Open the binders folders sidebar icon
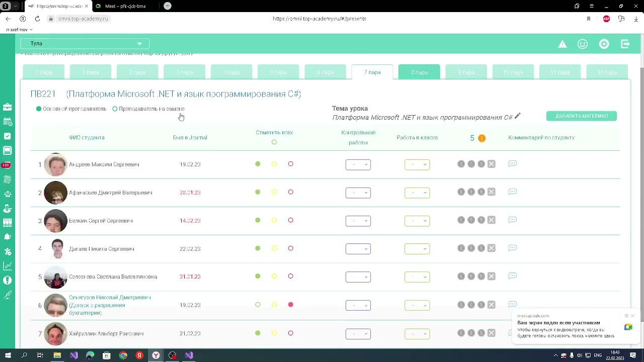The width and height of the screenshot is (644, 362). [x=8, y=222]
